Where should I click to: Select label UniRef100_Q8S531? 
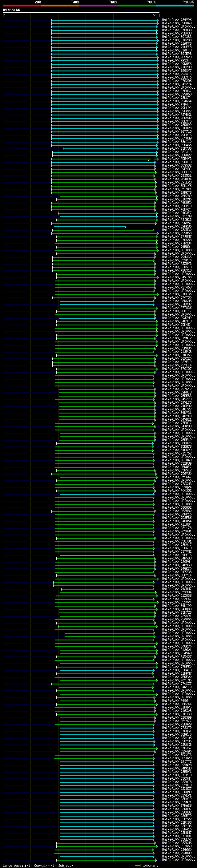(x=177, y=176)
